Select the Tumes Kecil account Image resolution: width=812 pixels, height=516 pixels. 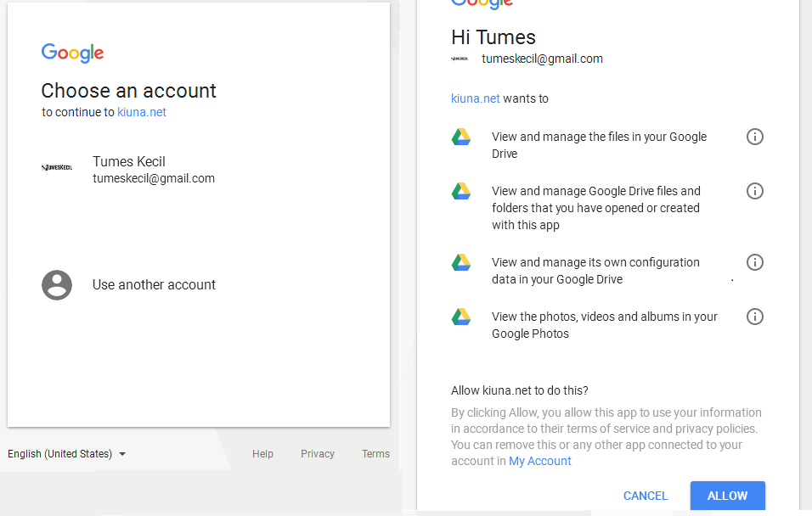tap(154, 170)
